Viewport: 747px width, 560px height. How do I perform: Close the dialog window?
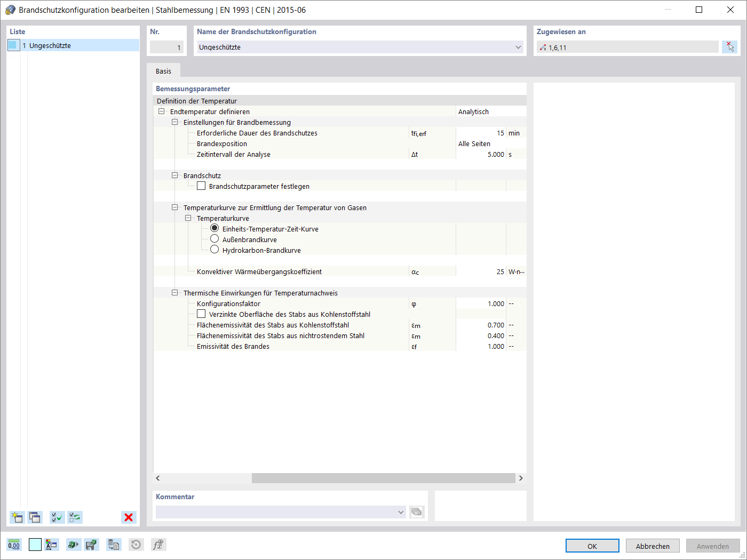(730, 10)
